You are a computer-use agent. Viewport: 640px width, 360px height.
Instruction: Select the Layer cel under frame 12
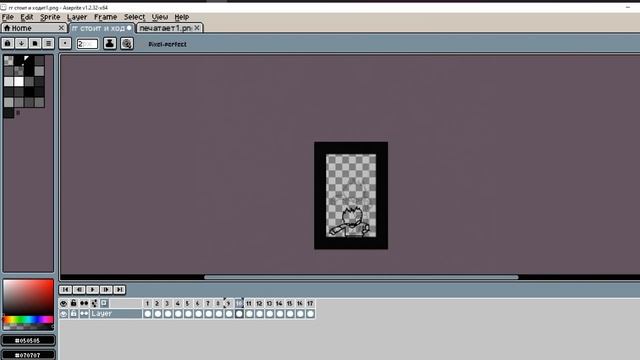pos(259,313)
